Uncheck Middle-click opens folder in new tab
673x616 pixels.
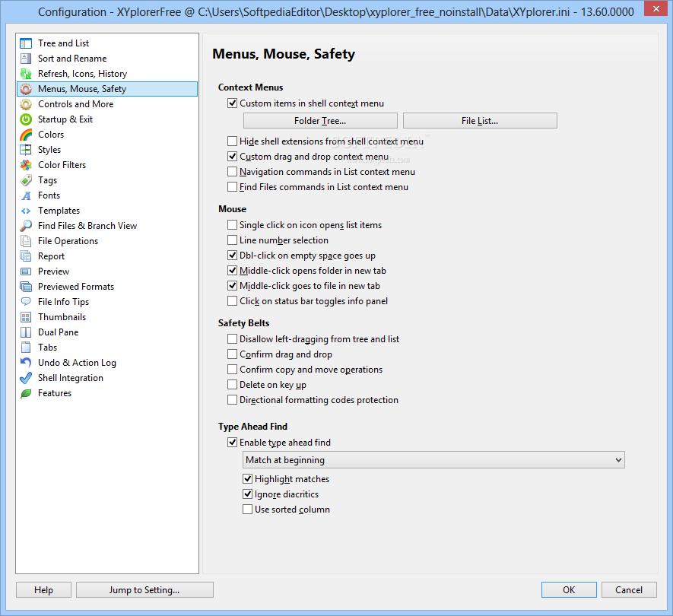pos(232,271)
